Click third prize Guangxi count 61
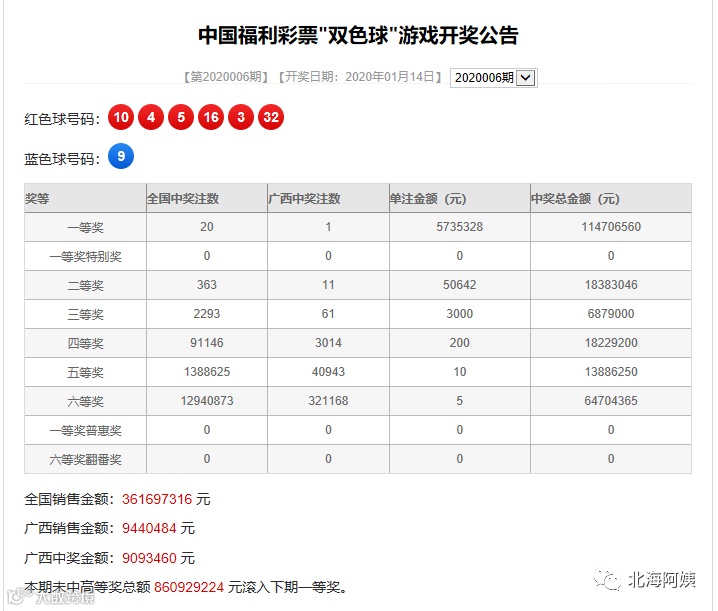This screenshot has width=718, height=611. pos(328,314)
